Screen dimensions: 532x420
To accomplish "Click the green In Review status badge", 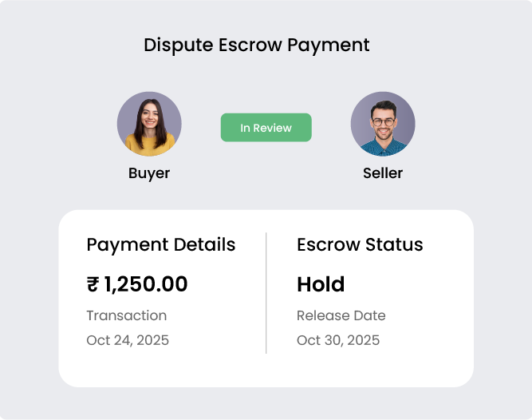I will coord(266,127).
